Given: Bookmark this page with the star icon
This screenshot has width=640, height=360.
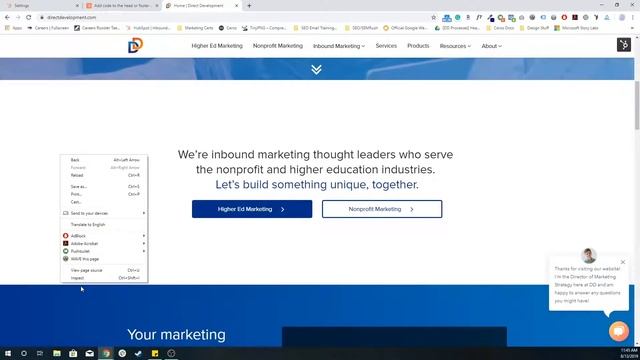Looking at the screenshot, I should (433, 18).
